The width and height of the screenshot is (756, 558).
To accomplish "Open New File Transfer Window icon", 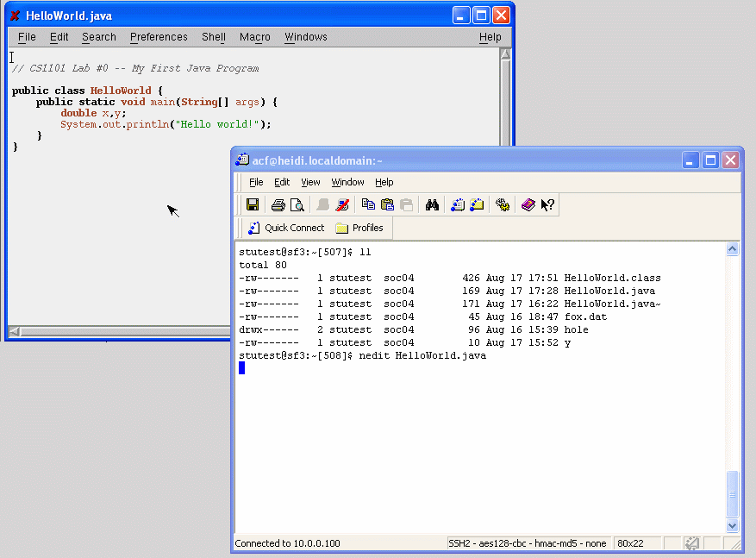I will click(477, 205).
